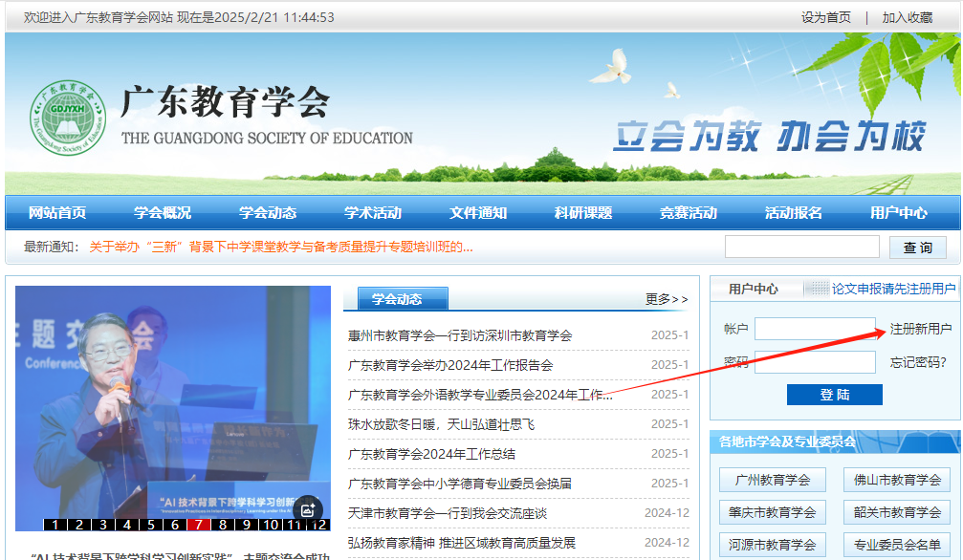Screen dimensions: 963x560
Task: Open 文件通知 menu item
Action: [x=478, y=213]
